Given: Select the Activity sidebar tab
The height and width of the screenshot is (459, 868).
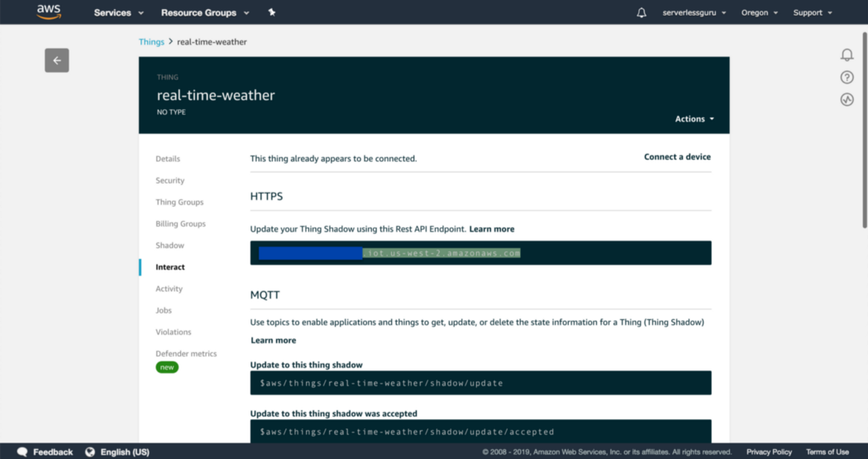Looking at the screenshot, I should [169, 289].
